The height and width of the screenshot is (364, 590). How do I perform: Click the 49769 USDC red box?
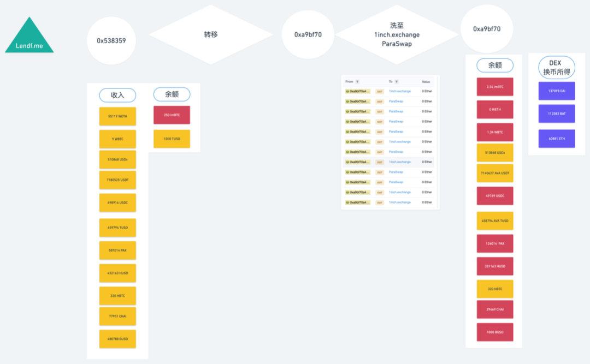coord(495,196)
